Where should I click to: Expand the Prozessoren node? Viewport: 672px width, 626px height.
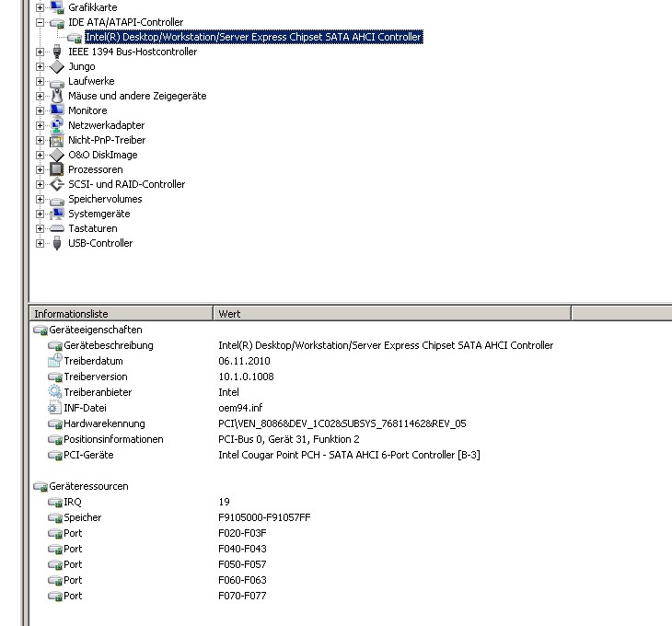[x=40, y=169]
